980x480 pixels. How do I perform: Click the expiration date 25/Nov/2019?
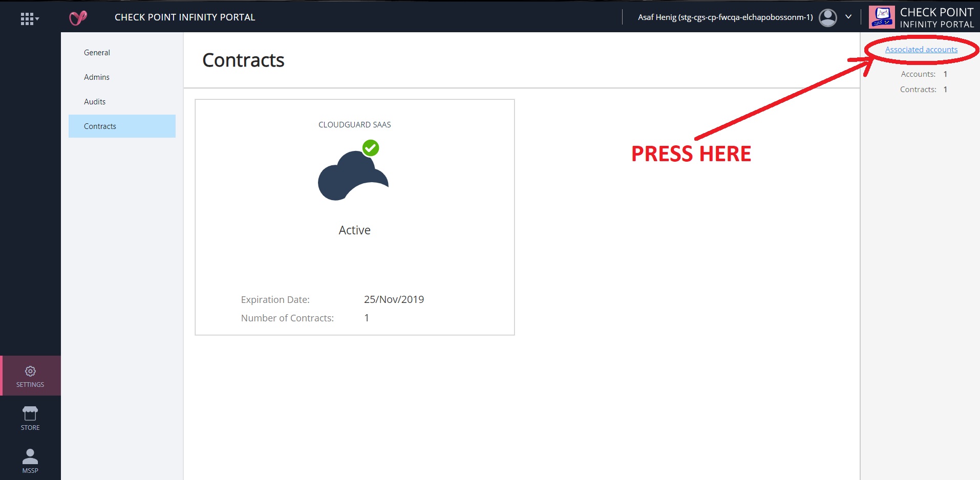pyautogui.click(x=394, y=299)
